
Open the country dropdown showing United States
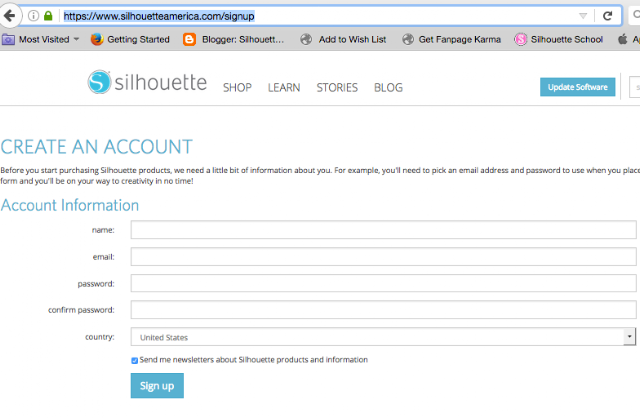pos(383,337)
